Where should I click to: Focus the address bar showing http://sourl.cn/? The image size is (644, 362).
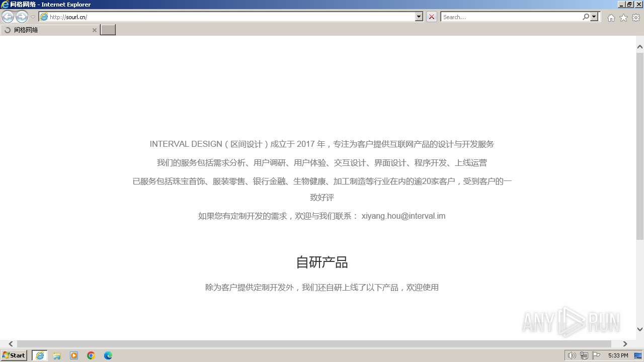[x=231, y=17]
